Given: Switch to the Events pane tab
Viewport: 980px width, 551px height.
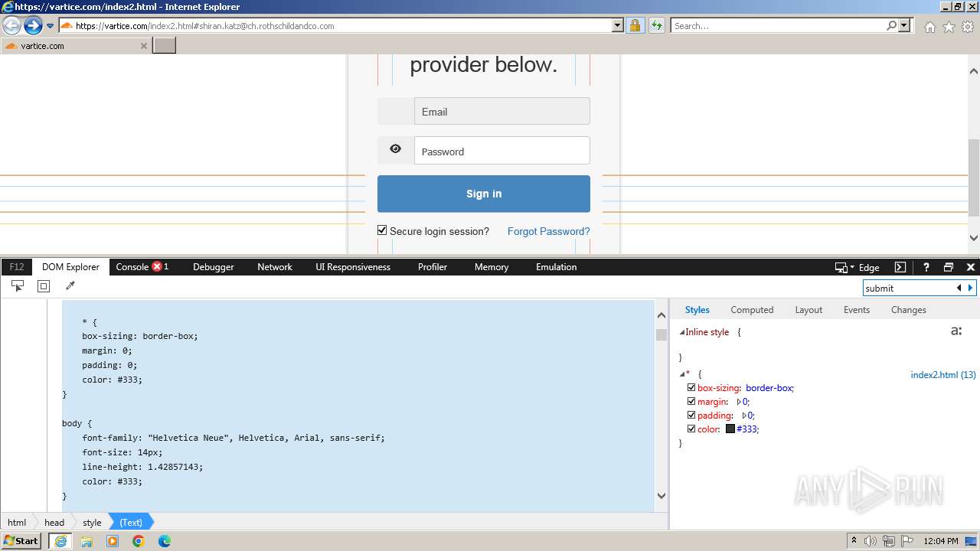Looking at the screenshot, I should pyautogui.click(x=857, y=310).
